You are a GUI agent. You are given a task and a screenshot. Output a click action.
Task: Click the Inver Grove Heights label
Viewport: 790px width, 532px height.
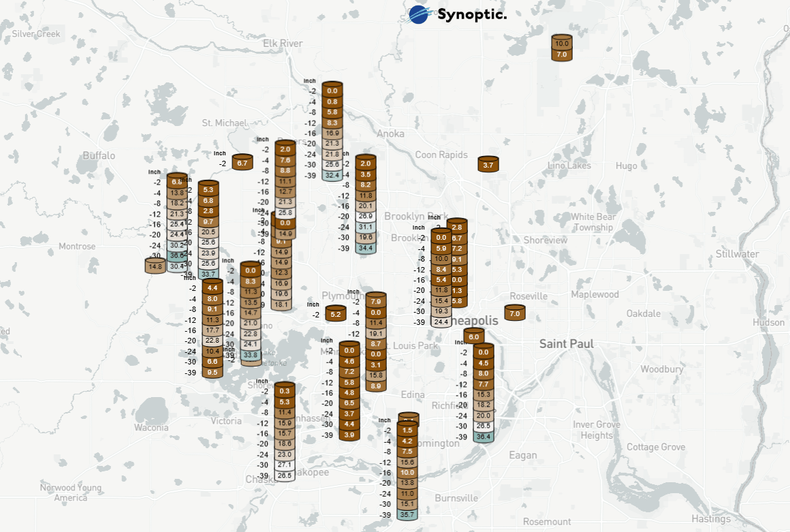(597, 431)
